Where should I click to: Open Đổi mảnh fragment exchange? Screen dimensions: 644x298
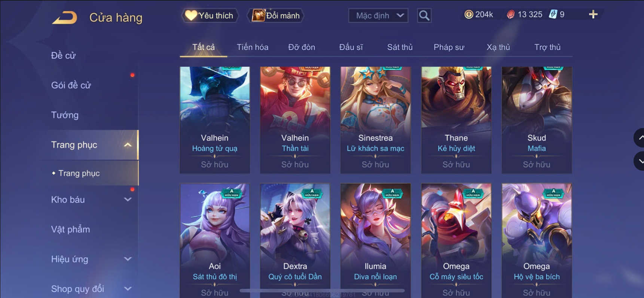point(276,15)
